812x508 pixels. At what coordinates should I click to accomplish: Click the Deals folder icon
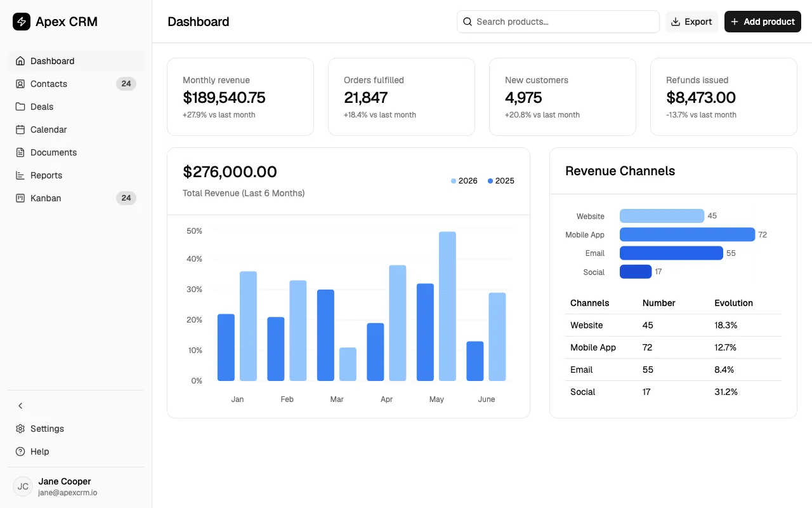pos(20,107)
